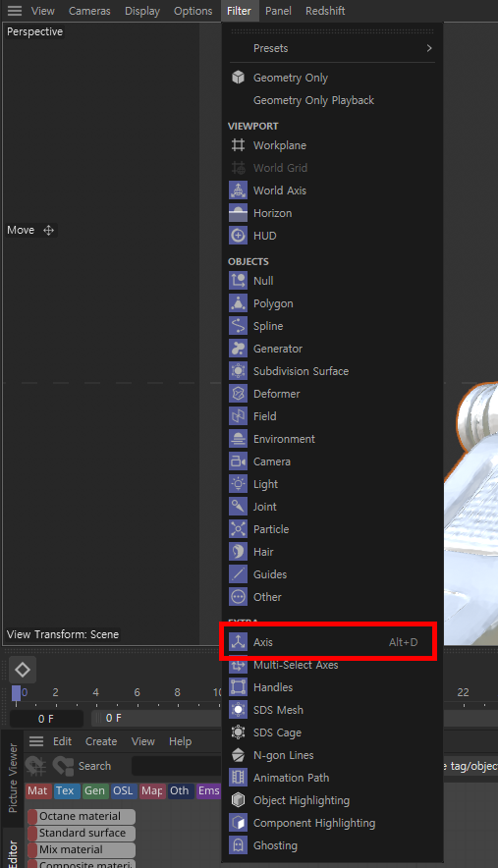Toggle Axis visibility in Extra section
Viewport: 498px width, 868px height.
coord(328,642)
